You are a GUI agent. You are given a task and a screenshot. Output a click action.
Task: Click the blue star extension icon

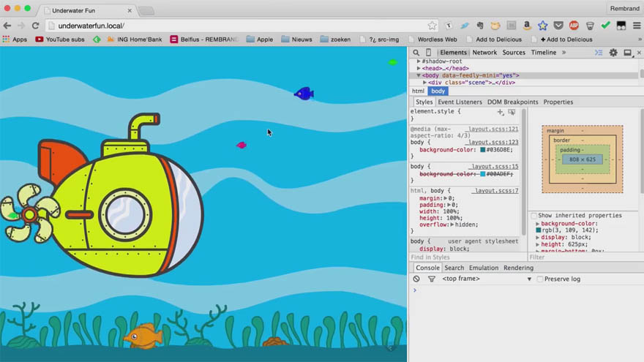pos(542,26)
